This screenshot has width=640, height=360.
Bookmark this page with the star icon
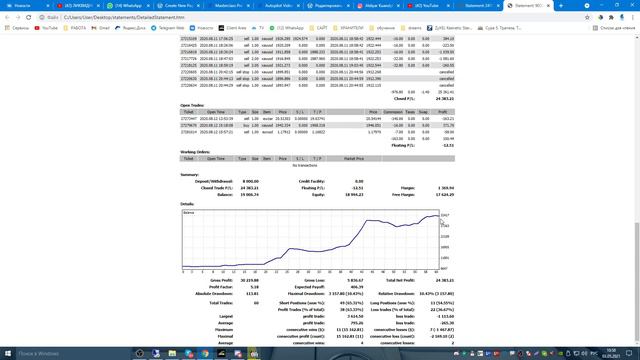click(587, 18)
